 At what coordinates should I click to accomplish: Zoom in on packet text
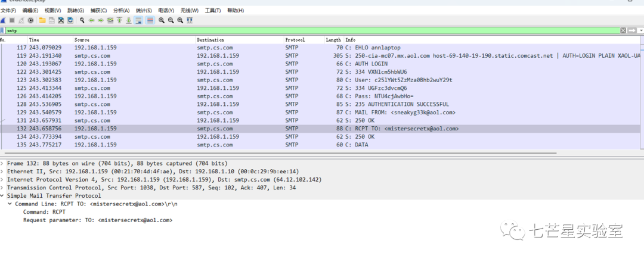coord(162,20)
